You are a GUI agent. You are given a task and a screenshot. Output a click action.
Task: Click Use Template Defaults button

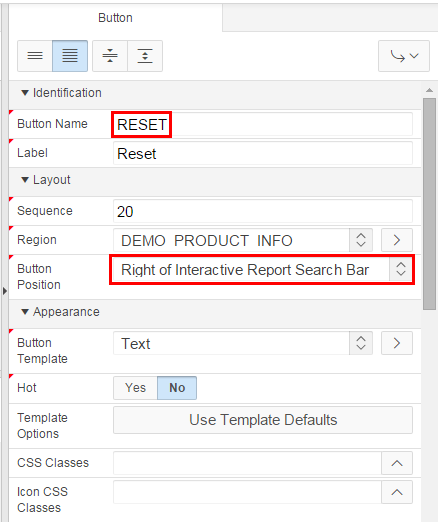coord(263,420)
